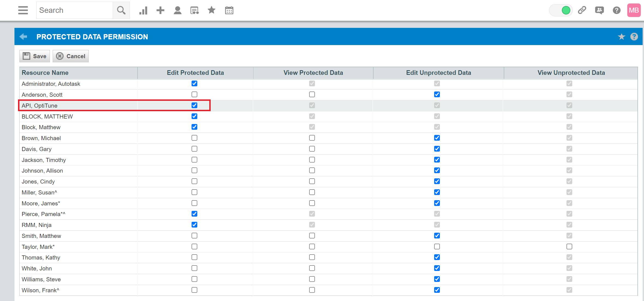Uncheck Edit Protected Data for Pierce, Pamela

[194, 214]
